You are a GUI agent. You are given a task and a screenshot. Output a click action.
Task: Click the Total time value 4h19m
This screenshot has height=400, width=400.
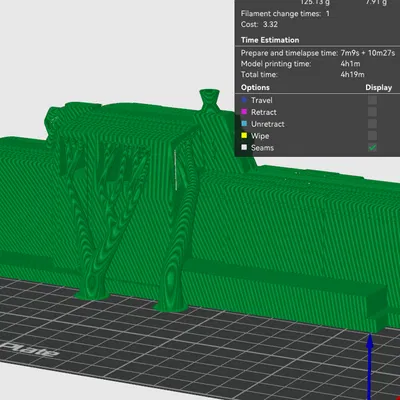[352, 74]
